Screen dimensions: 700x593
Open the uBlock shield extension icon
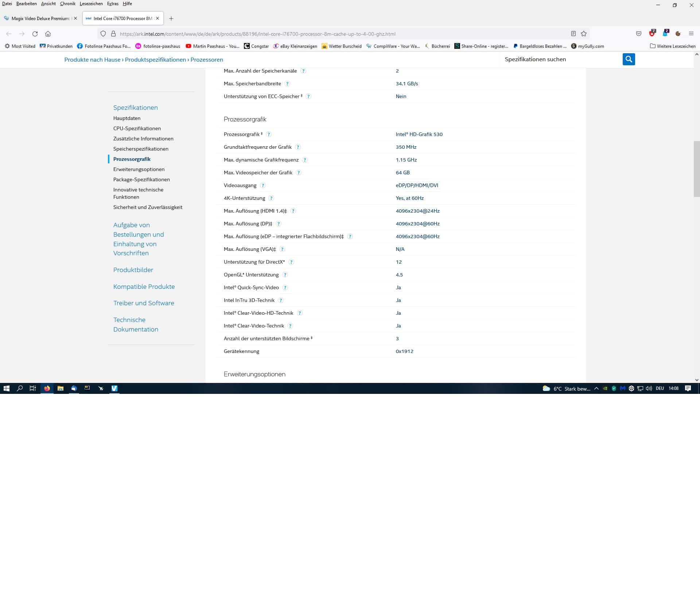pyautogui.click(x=652, y=33)
